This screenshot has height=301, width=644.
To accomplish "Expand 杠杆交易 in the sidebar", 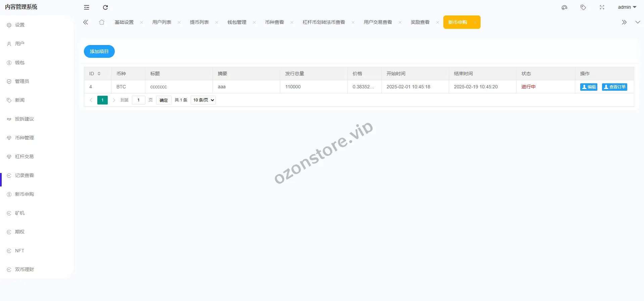I will click(24, 157).
